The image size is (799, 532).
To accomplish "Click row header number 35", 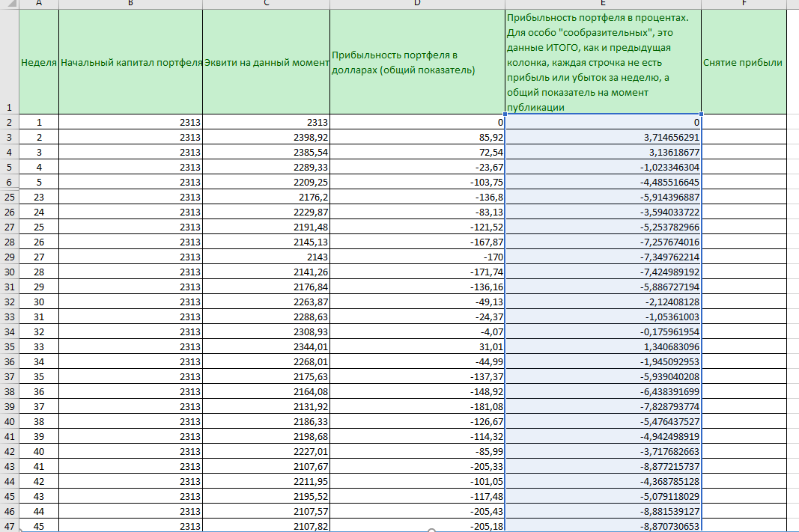I will point(9,346).
